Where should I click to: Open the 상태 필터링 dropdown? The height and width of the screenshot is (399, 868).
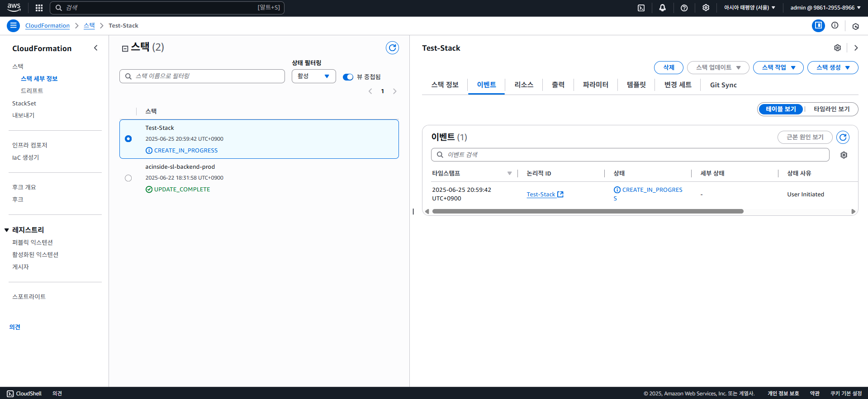pyautogui.click(x=313, y=76)
